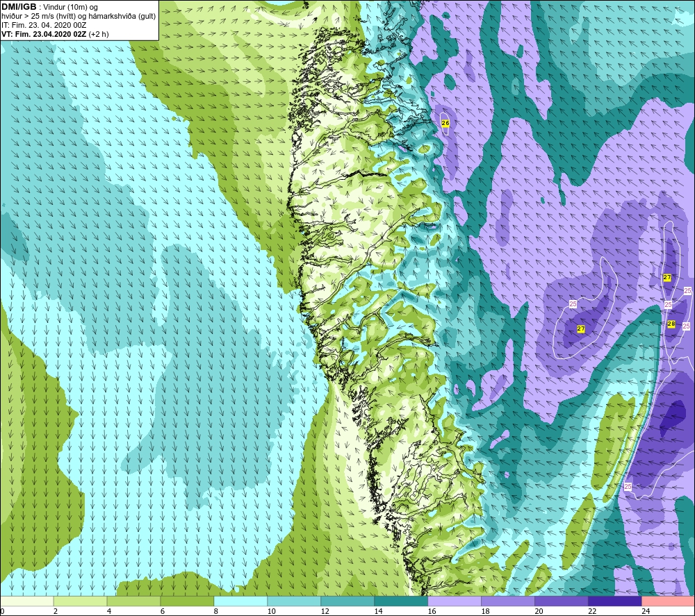Click the yellow '28' peak gust label
This screenshot has height=616, width=695.
click(x=671, y=324)
